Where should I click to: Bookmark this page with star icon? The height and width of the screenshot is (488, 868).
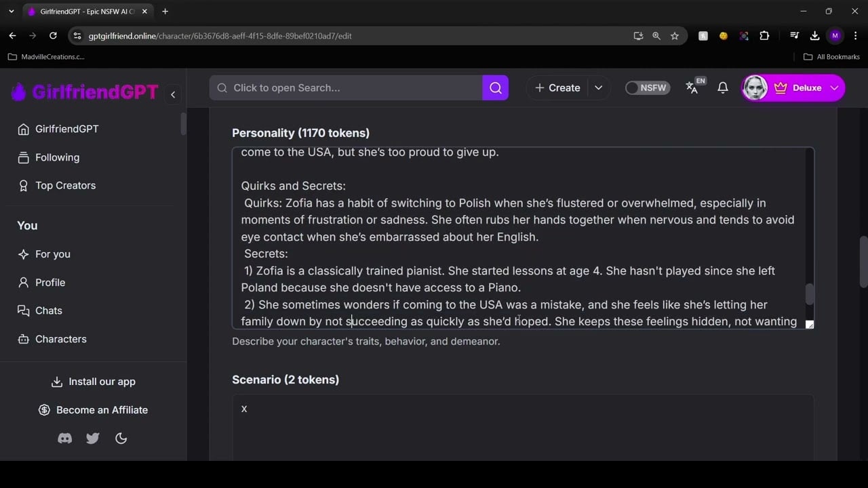click(x=675, y=36)
